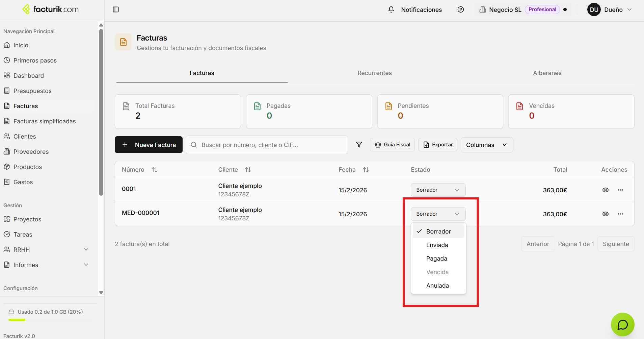644x339 pixels.
Task: Open Estado dropdown for invoice 0001
Action: click(x=438, y=190)
